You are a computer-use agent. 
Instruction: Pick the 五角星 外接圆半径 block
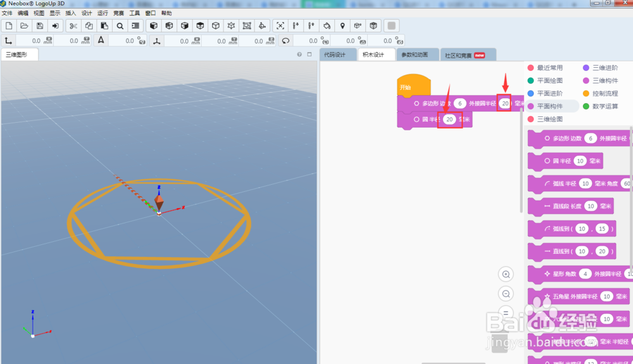(x=579, y=297)
